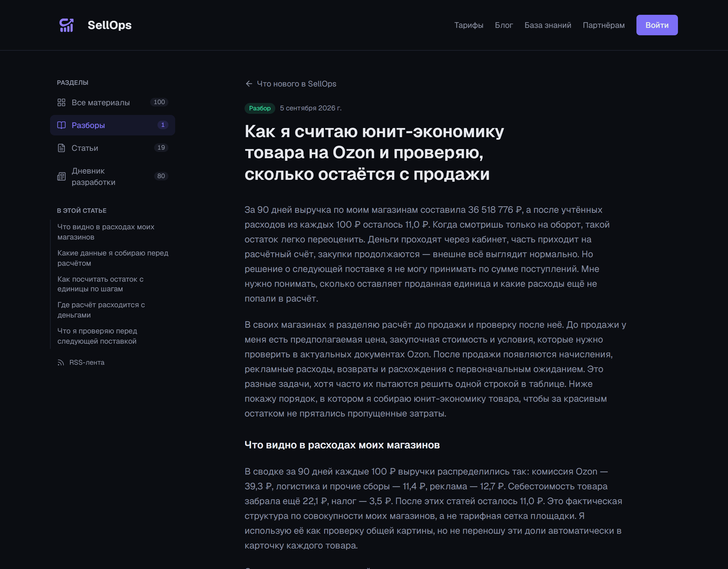Viewport: 728px width, 569px height.
Task: Click the Дневник разработки newspaper icon
Action: point(61,176)
